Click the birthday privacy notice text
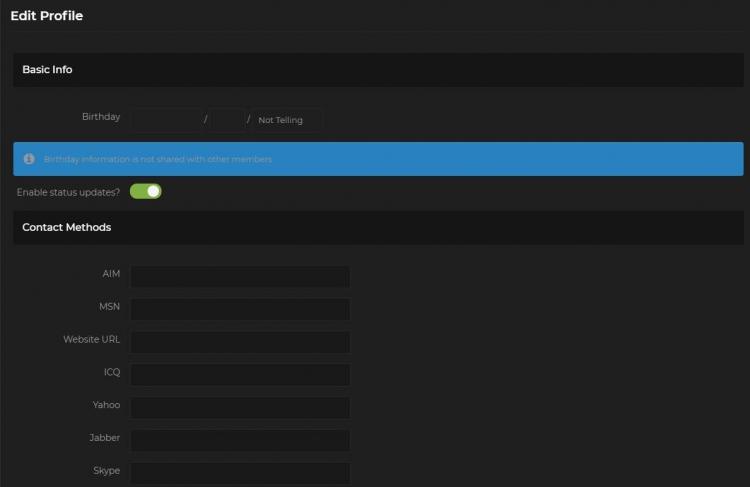Screen dimensions: 750x487 click(157, 159)
